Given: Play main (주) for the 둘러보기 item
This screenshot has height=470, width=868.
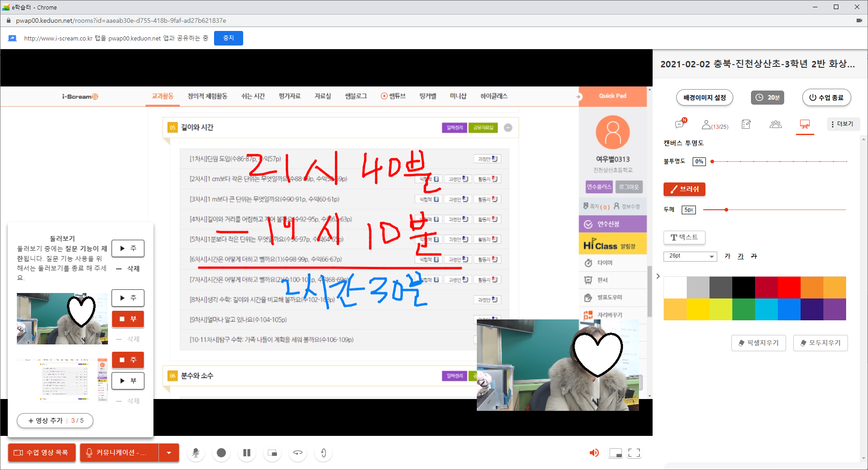Looking at the screenshot, I should pyautogui.click(x=128, y=248).
